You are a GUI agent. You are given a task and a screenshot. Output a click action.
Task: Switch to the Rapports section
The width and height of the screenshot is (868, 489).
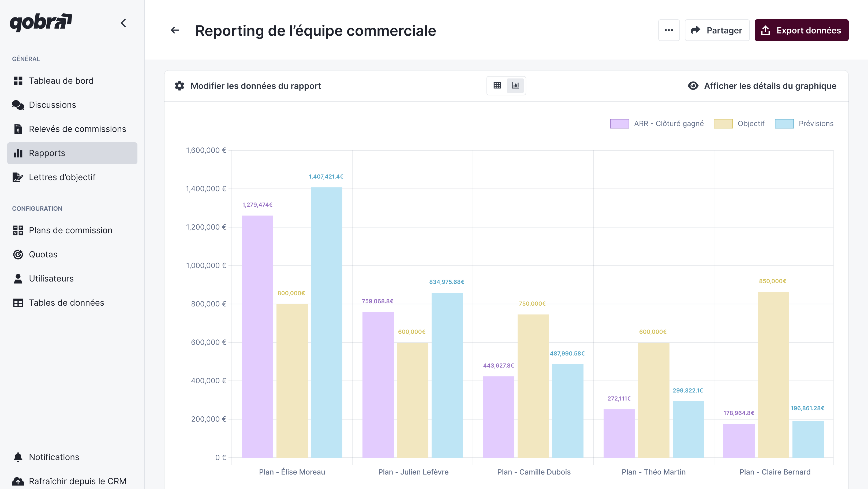coord(47,153)
